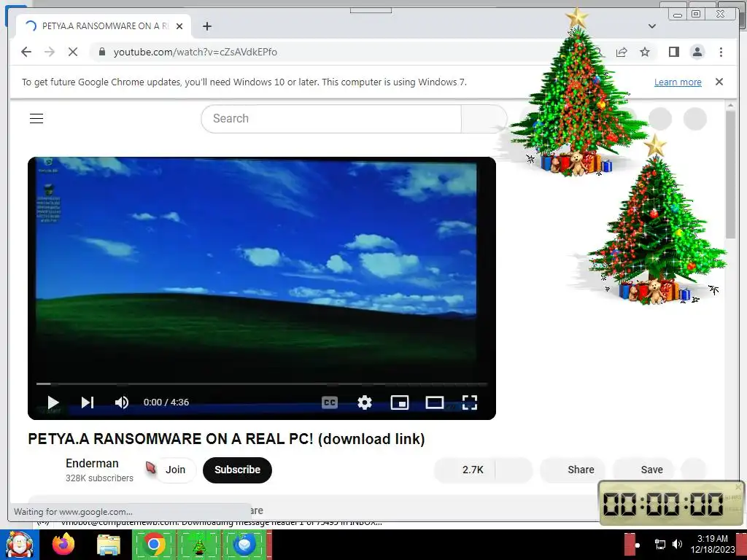This screenshot has width=747, height=560.
Task: Click the YouTube Search field
Action: (331, 119)
